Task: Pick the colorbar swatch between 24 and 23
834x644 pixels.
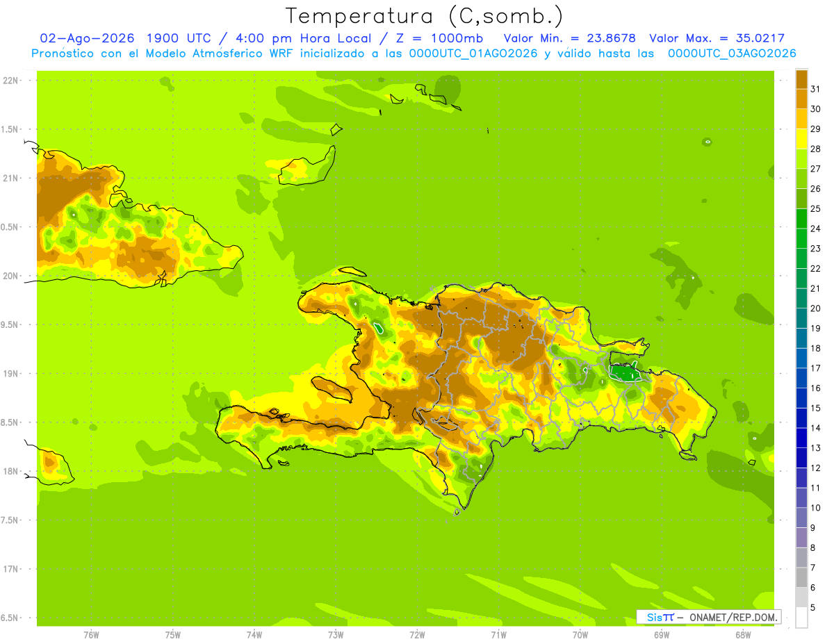Action: pos(801,238)
